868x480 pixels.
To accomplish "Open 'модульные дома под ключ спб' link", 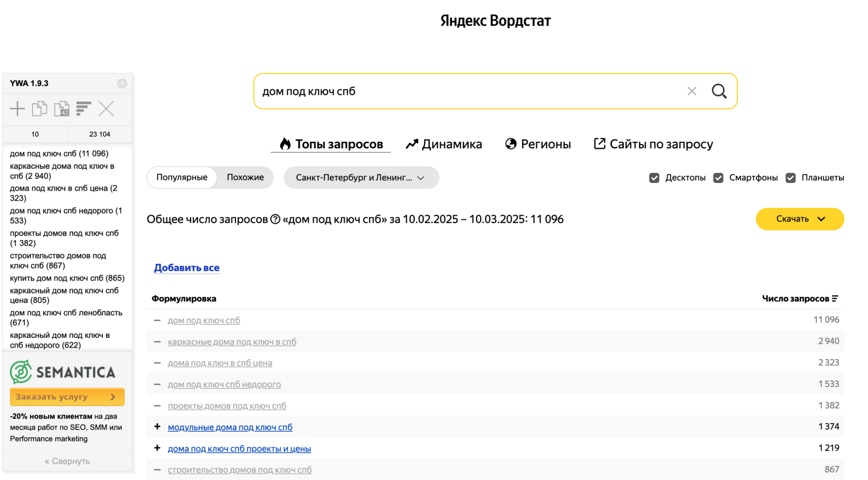I will coord(230,427).
